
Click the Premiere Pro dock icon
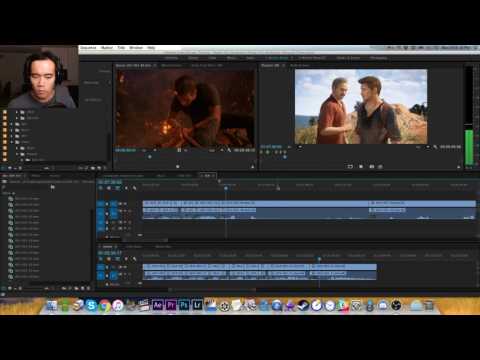[171, 305]
